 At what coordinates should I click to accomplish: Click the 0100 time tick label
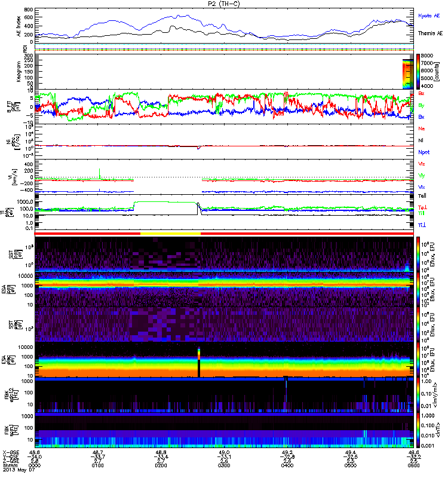(x=97, y=465)
